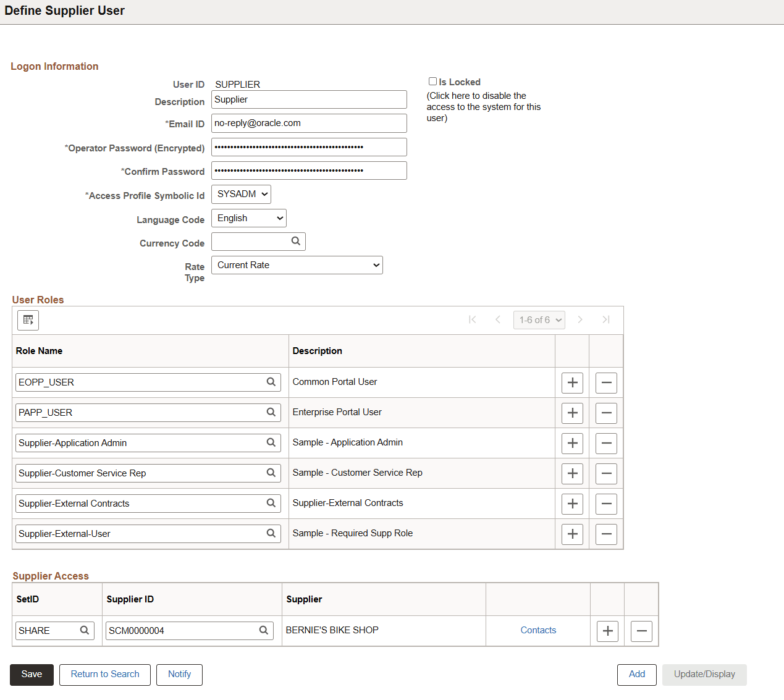Open Contacts for BERNIE'S BIKE SHOP
Image resolution: width=784 pixels, height=700 pixels.
coord(537,630)
